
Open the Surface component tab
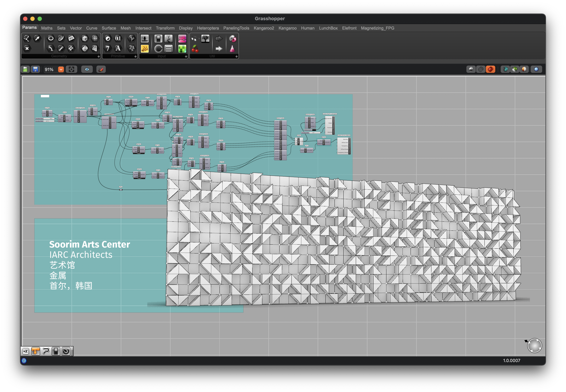click(109, 28)
